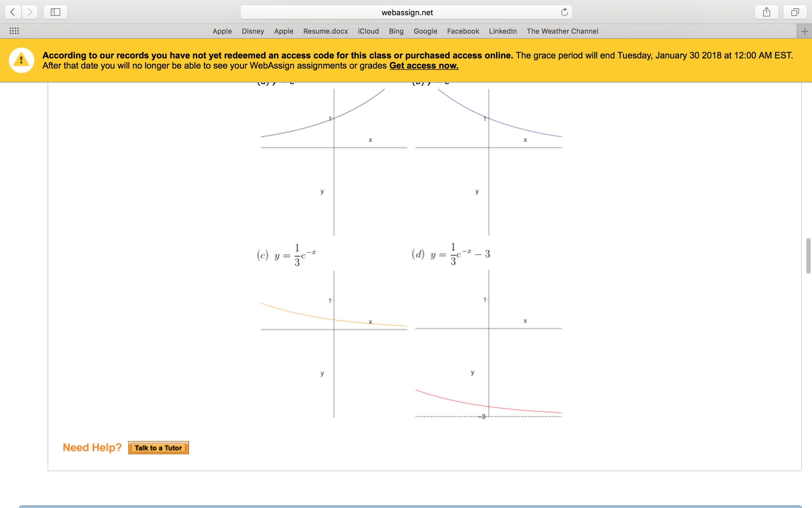Click the 'Need Help?' label
Screen dimensions: 812x508
tap(92, 448)
